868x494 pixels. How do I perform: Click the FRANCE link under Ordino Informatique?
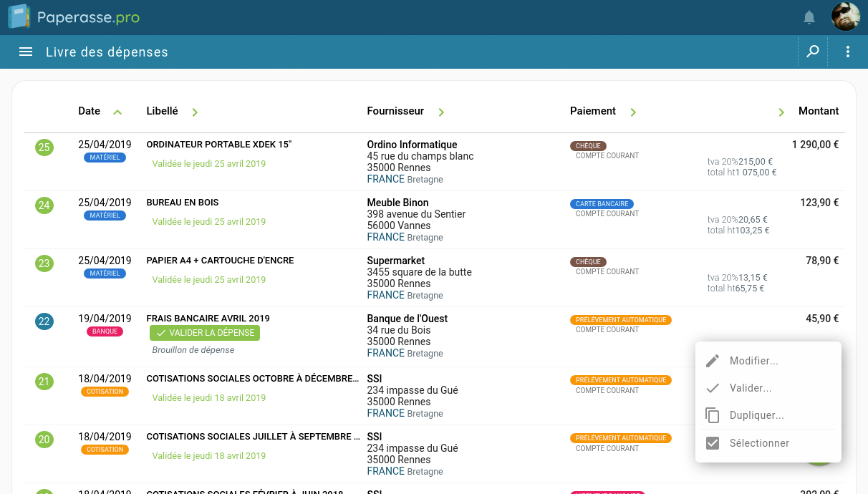point(385,179)
